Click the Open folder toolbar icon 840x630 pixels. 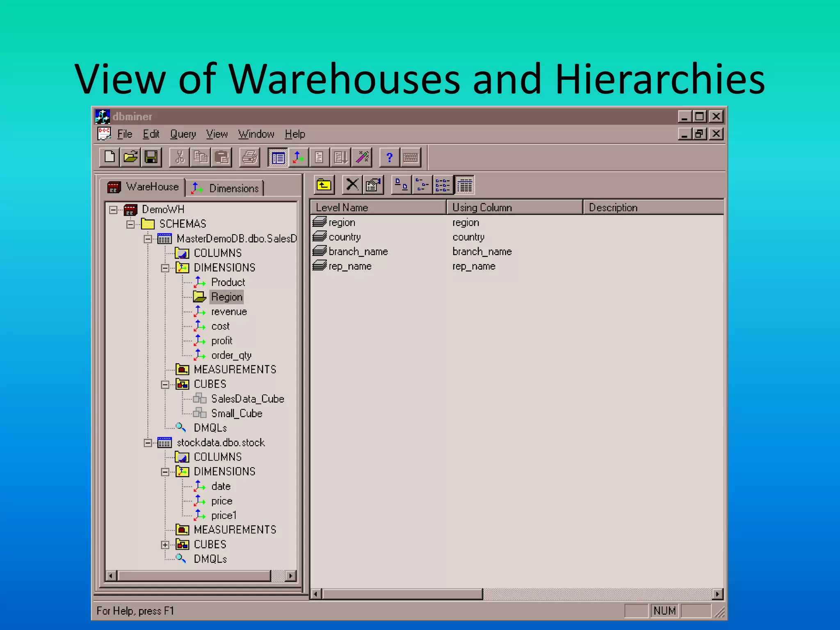pyautogui.click(x=130, y=157)
